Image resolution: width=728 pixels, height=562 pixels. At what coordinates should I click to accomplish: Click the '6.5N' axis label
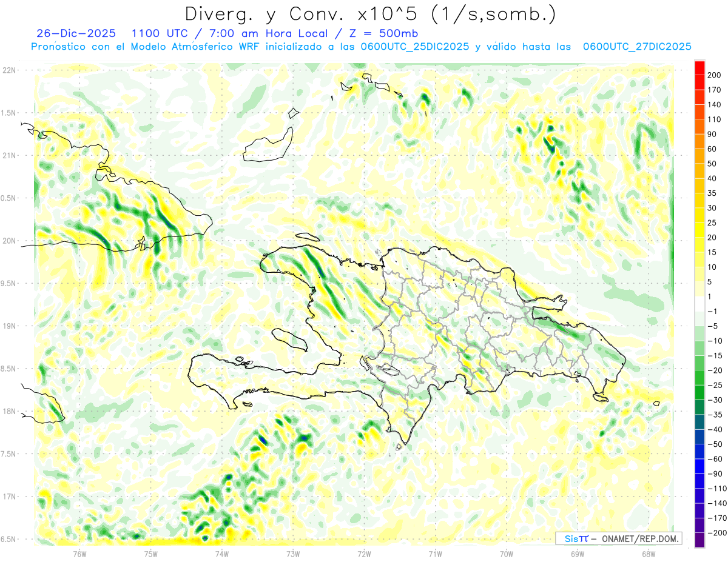(9, 539)
